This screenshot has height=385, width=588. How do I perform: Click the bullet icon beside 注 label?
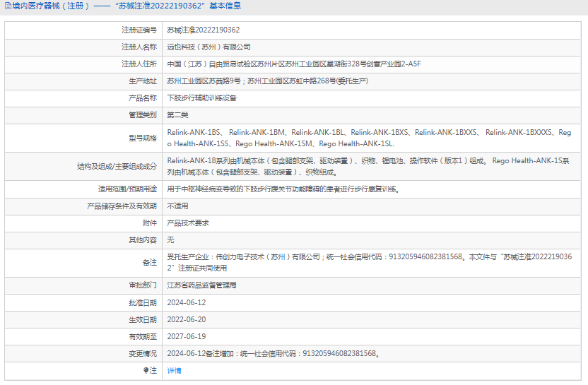[x=146, y=370]
